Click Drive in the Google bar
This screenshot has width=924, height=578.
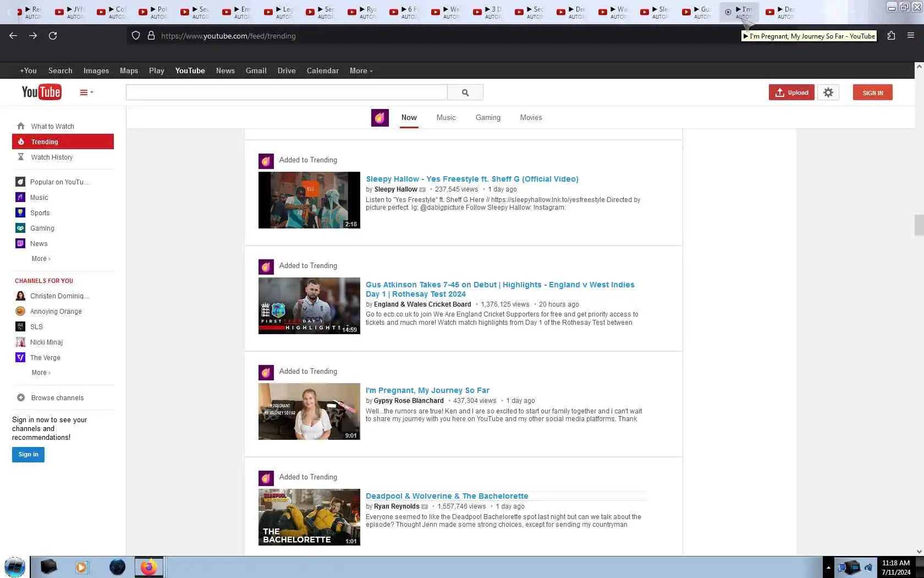pos(287,71)
